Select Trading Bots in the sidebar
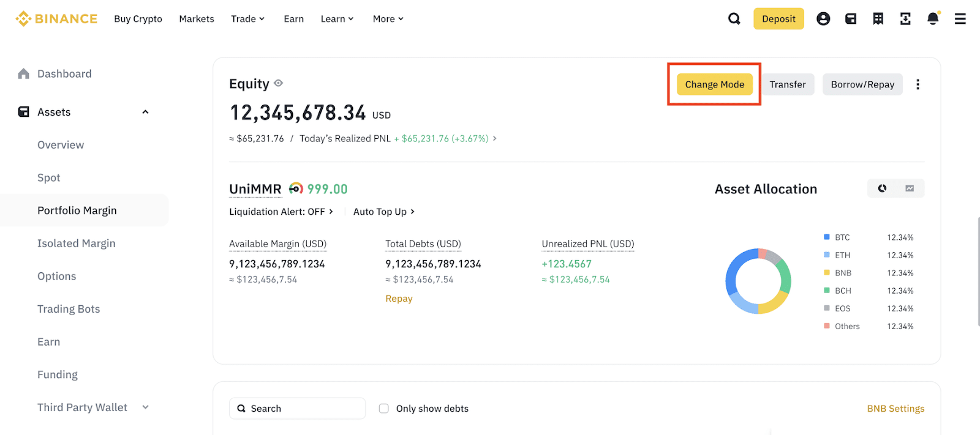980x435 pixels. pyautogui.click(x=69, y=309)
